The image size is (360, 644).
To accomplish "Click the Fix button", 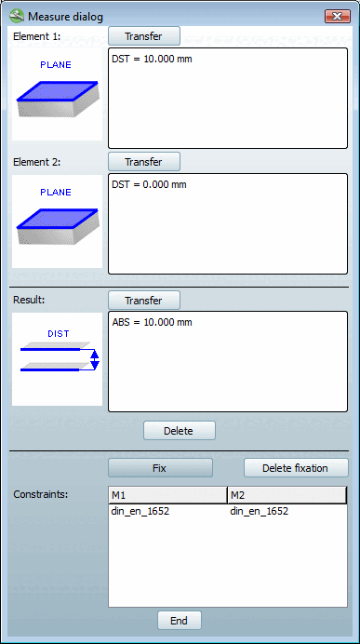I will pos(160,468).
